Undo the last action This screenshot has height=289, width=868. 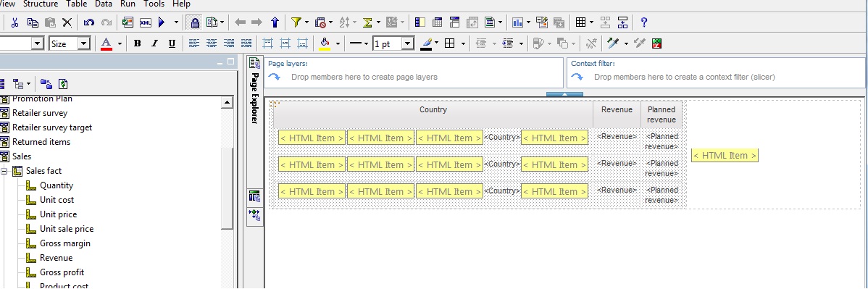[88, 22]
